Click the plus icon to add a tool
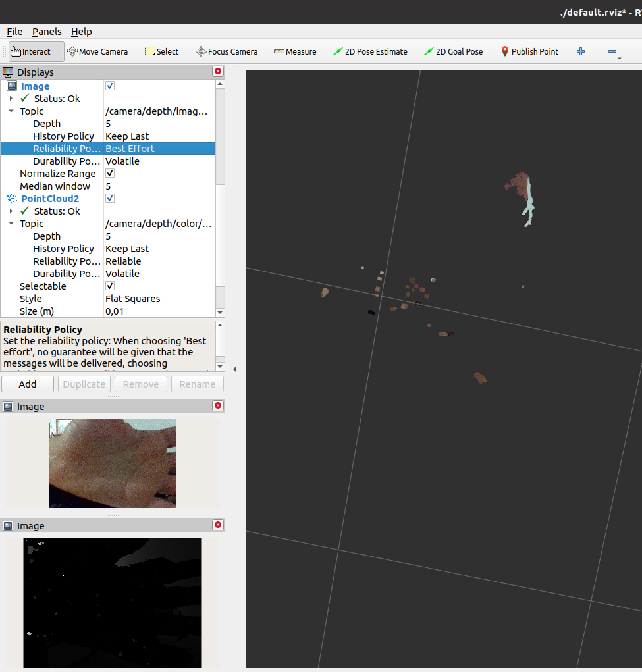 [x=580, y=51]
